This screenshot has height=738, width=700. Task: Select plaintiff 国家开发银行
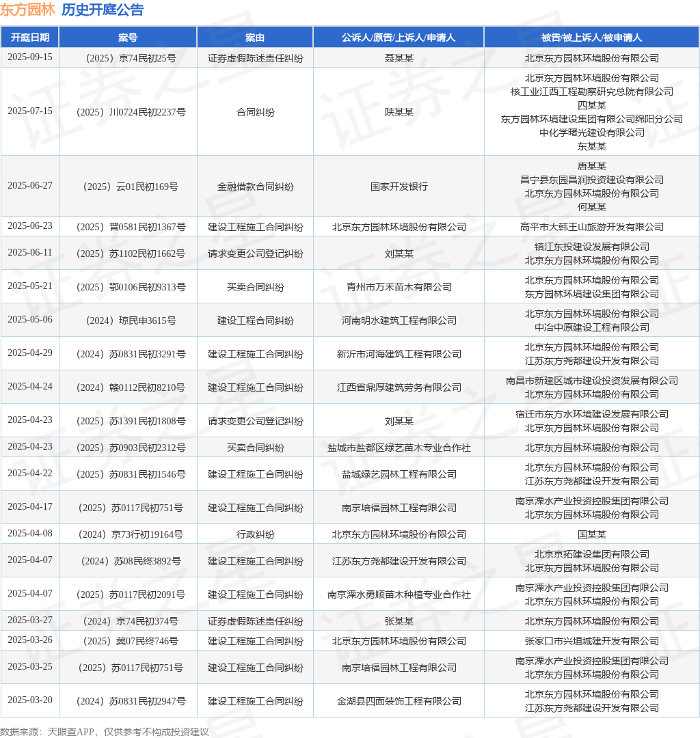(x=399, y=187)
